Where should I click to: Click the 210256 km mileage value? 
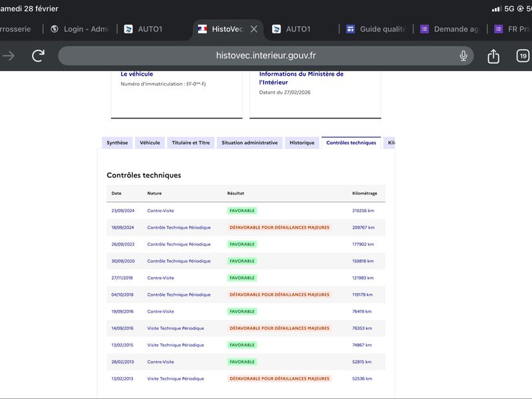(363, 211)
